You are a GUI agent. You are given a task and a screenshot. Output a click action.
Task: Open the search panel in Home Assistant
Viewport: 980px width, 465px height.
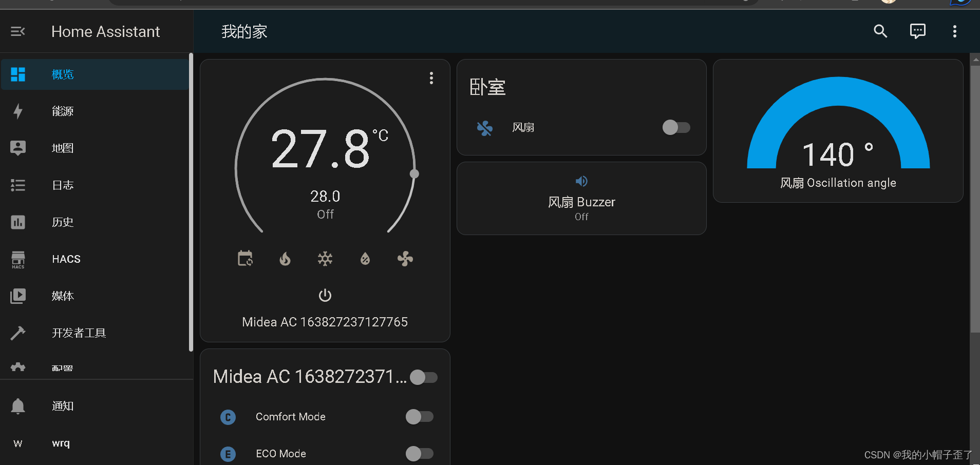click(880, 31)
